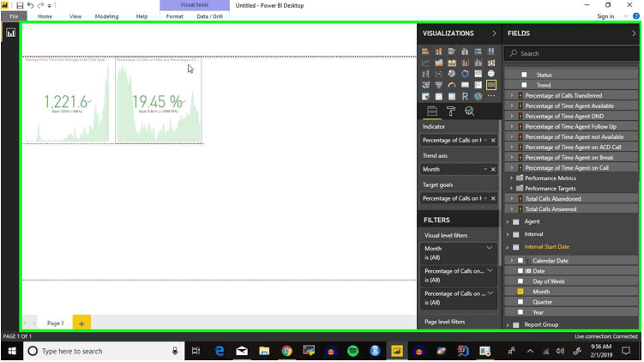
Task: Click the Report view icon in left sidebar
Action: pyautogui.click(x=10, y=33)
